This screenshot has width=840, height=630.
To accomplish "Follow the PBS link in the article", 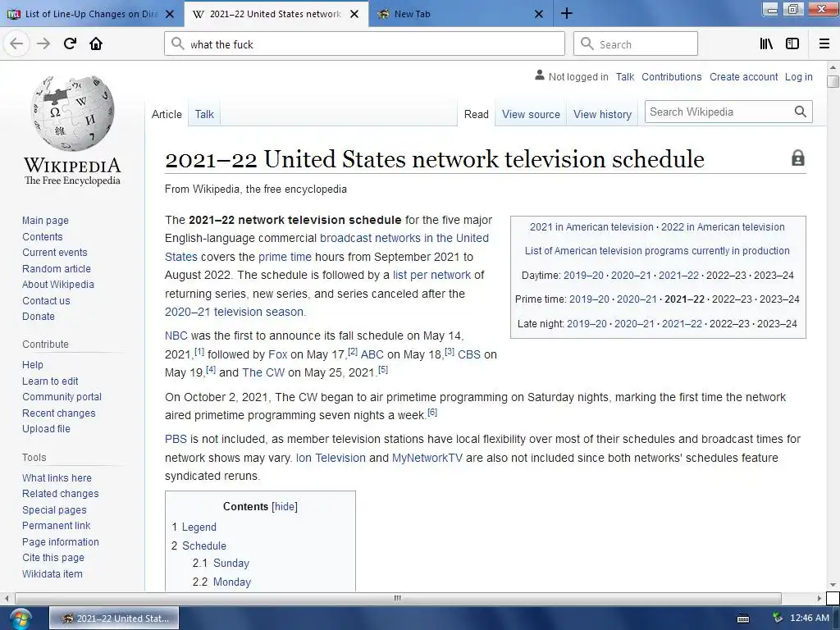I will [176, 440].
